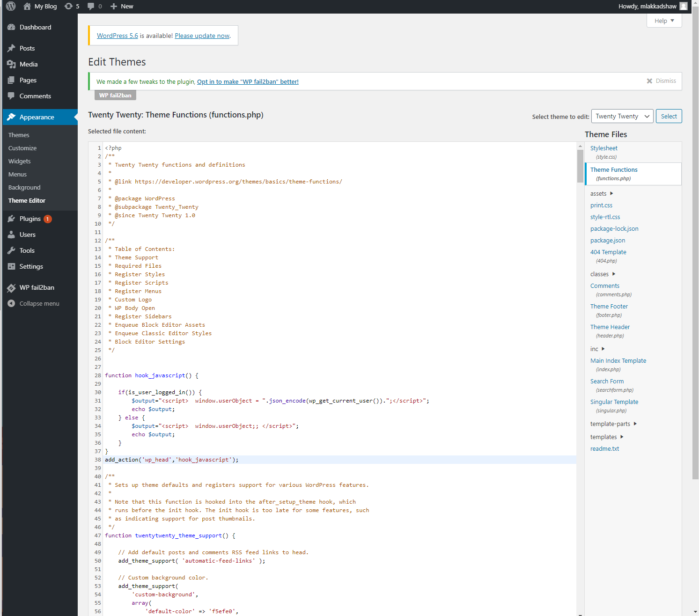Click the Comments speech bubble sidebar icon

coord(11,96)
